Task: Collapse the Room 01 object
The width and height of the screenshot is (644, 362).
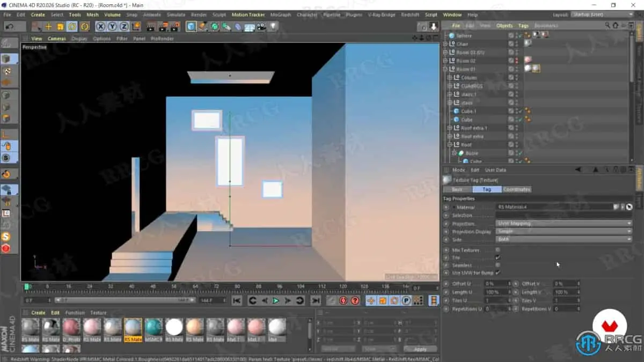Action: tap(445, 69)
